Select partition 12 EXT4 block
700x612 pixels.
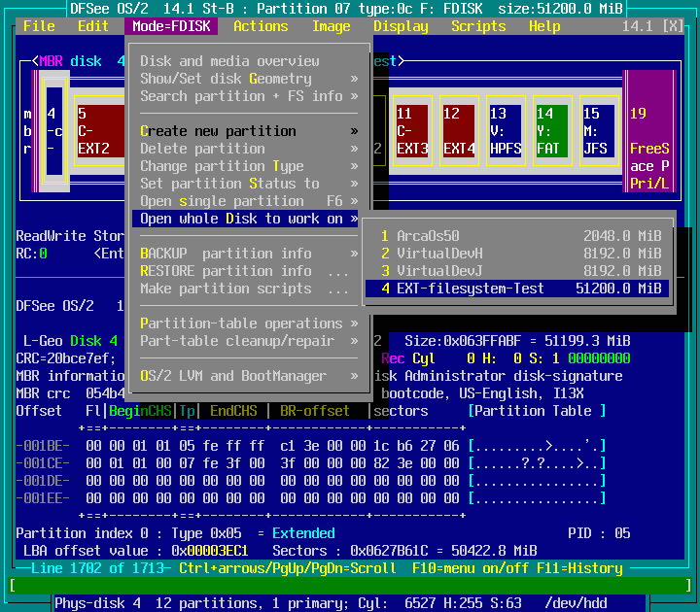[459, 131]
